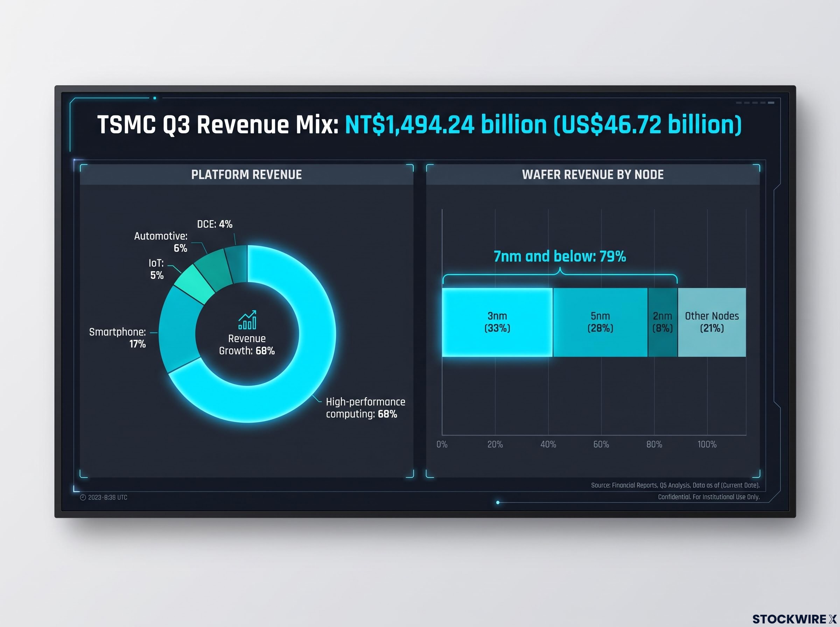Click the WAFER REVENUE BY NODE header

click(x=593, y=175)
